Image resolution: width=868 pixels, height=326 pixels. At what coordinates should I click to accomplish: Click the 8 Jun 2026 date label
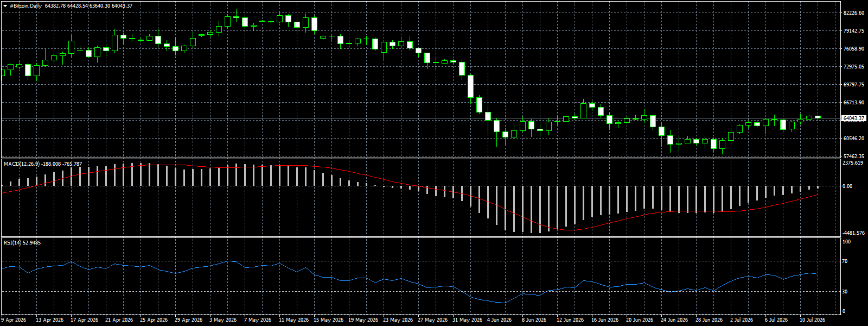pos(534,320)
